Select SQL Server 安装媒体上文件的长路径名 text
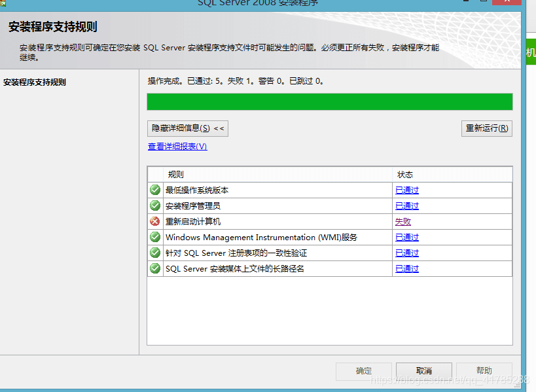 click(234, 268)
